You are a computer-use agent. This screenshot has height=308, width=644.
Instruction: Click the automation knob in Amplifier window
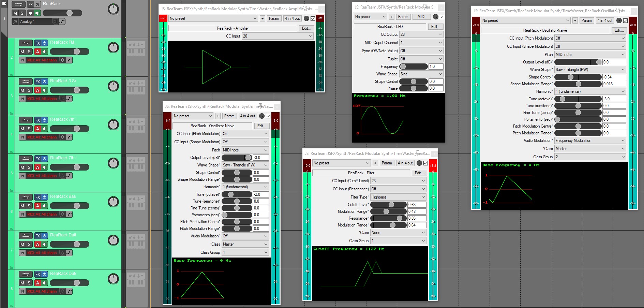coord(306,18)
